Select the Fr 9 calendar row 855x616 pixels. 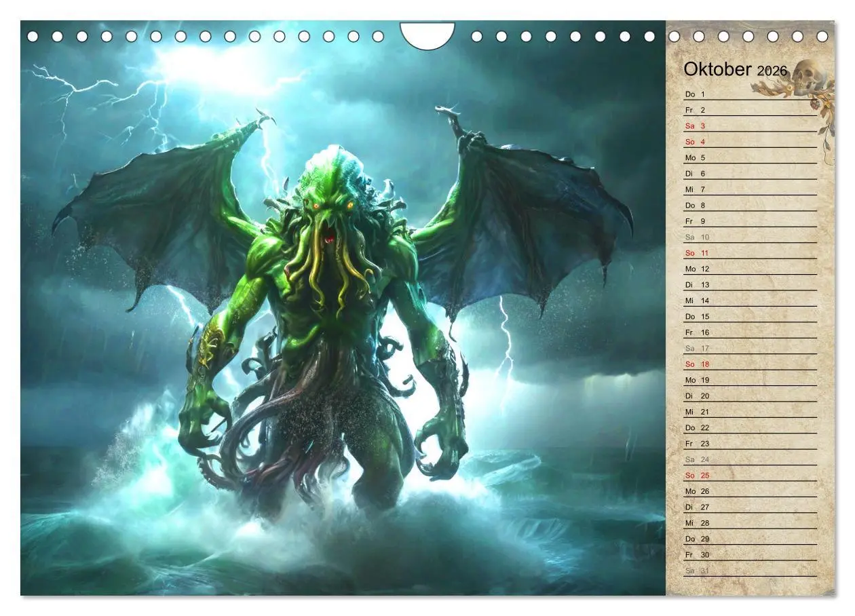click(x=750, y=221)
